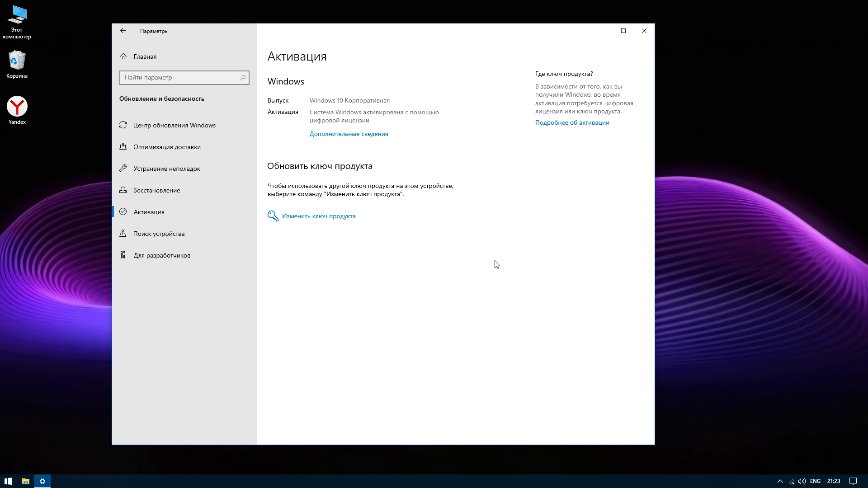Click the back arrow in Settings
868x488 pixels.
coord(123,31)
